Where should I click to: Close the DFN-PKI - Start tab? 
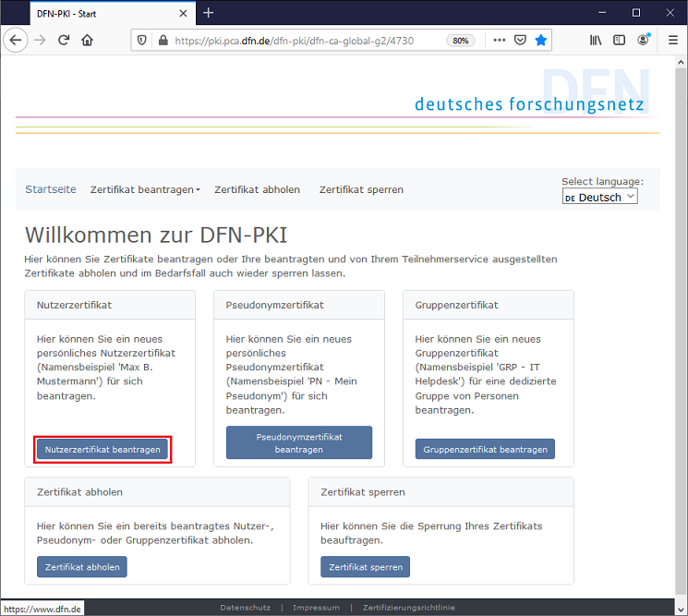[184, 14]
